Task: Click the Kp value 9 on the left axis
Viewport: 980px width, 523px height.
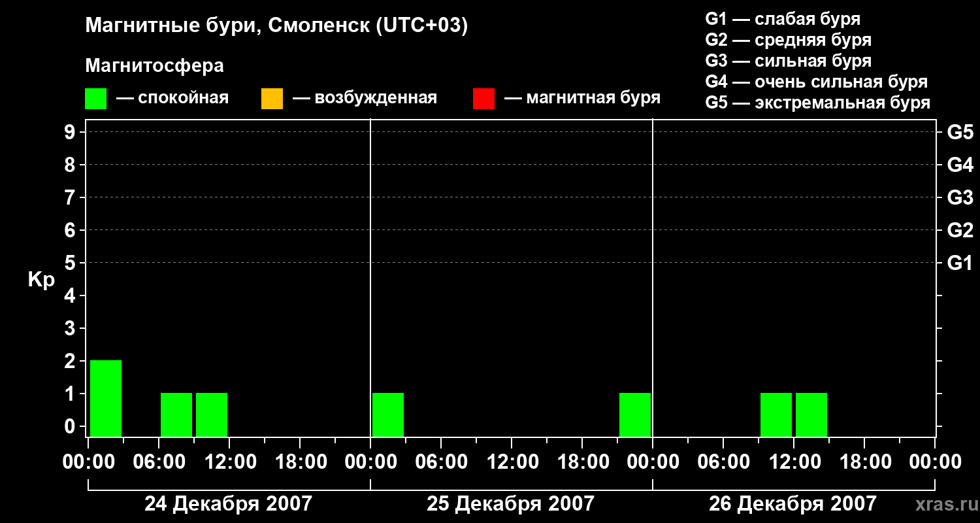Action: coord(71,133)
